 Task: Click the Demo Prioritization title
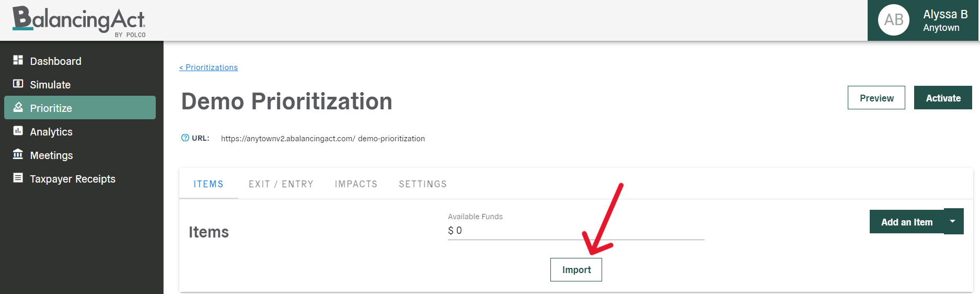coord(286,101)
